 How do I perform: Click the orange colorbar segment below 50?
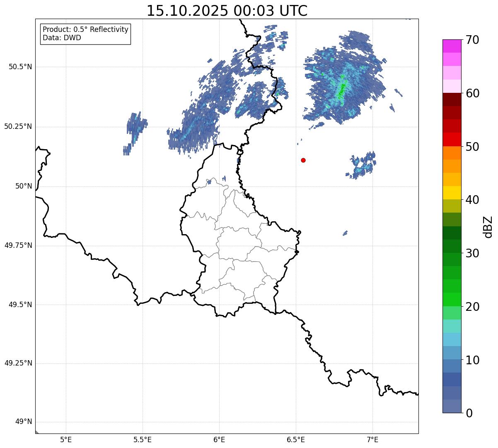(x=452, y=153)
